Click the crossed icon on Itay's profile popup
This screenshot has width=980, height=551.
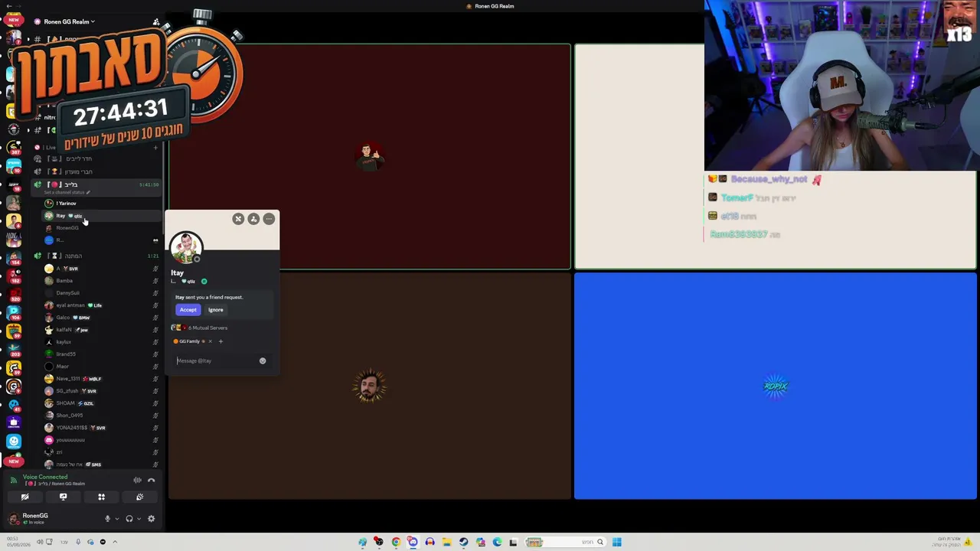click(238, 219)
